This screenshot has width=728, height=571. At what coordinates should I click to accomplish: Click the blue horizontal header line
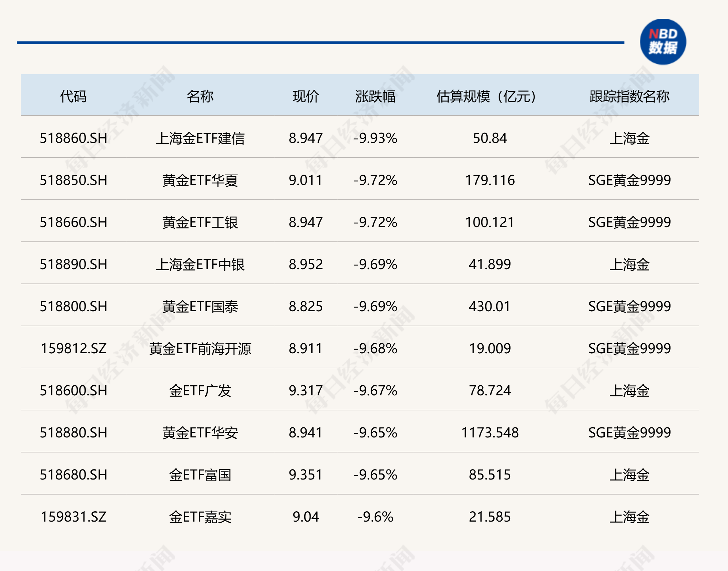320,43
